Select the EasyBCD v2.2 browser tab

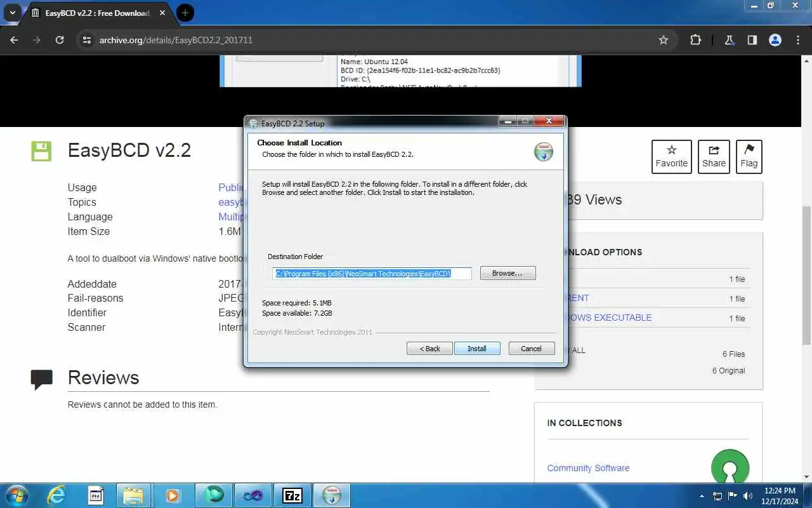(x=97, y=13)
